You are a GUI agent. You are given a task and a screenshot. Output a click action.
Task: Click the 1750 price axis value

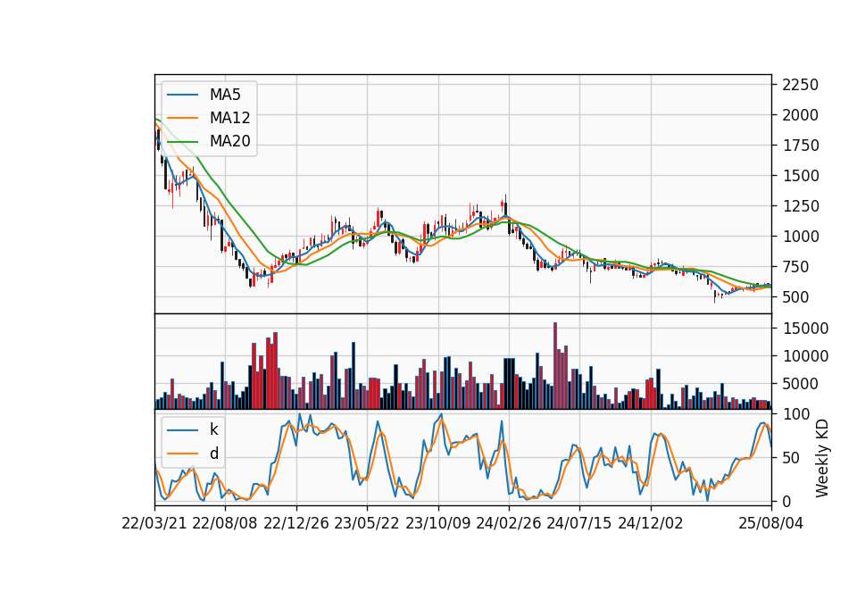[800, 146]
